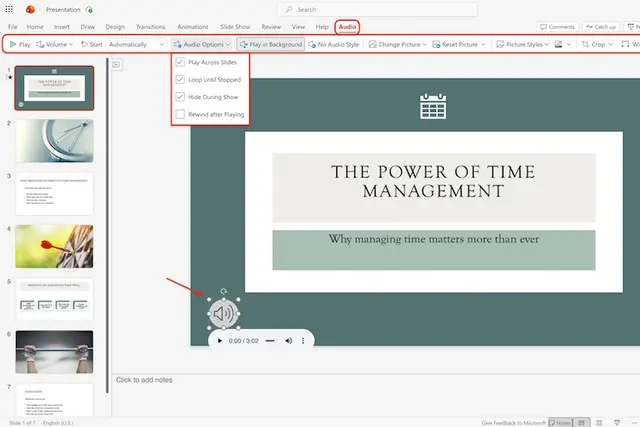
Task: Open the Animations tab
Action: [193, 27]
